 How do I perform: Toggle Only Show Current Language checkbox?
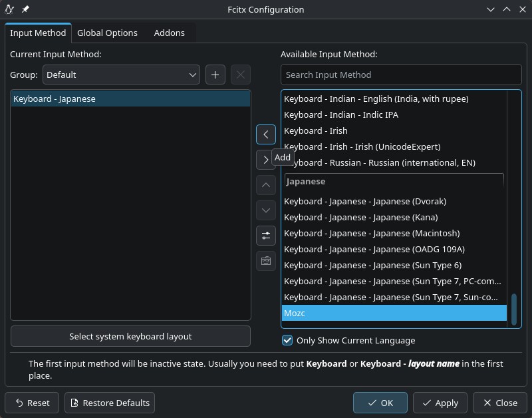pyautogui.click(x=287, y=340)
